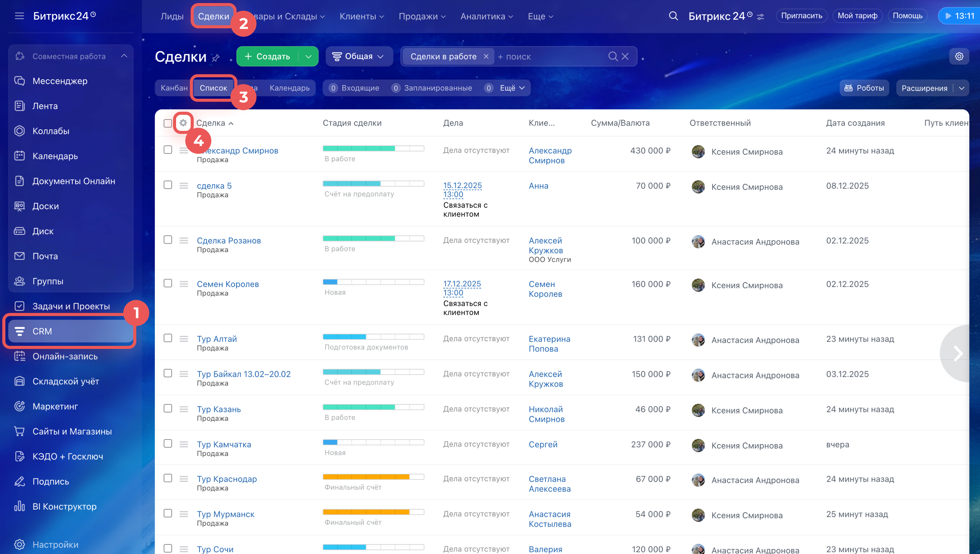The height and width of the screenshot is (554, 980).
Task: Click stage progress bar of Семен Королев
Action: click(x=373, y=282)
